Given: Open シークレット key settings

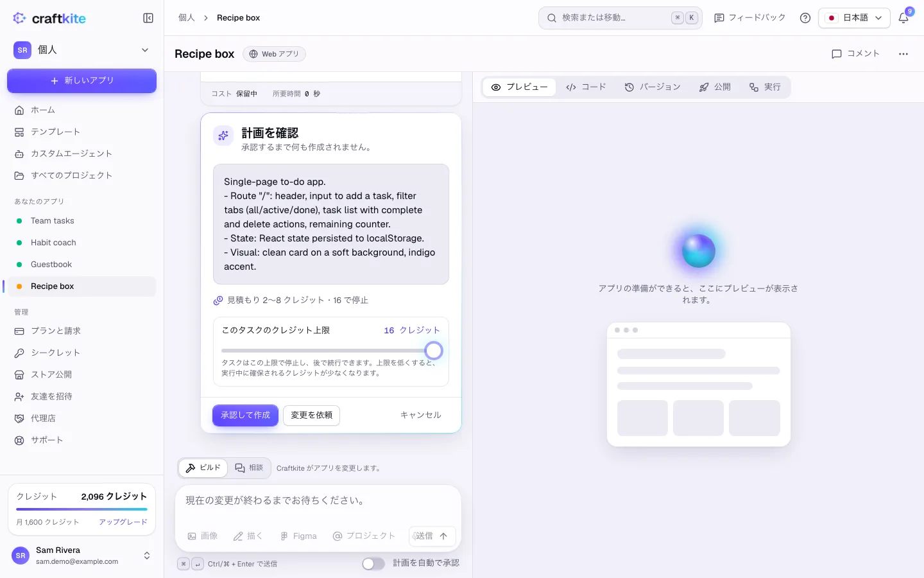Looking at the screenshot, I should click(x=81, y=353).
